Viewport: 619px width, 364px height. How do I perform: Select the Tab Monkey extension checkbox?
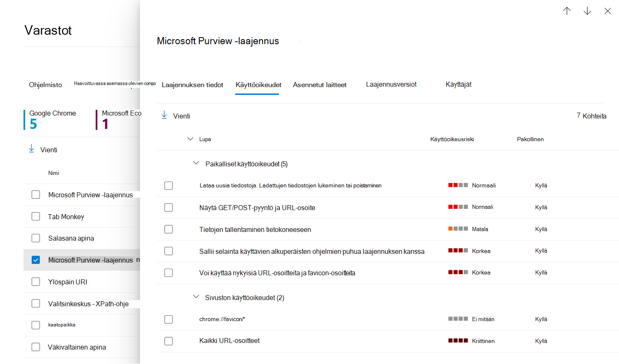tap(36, 217)
